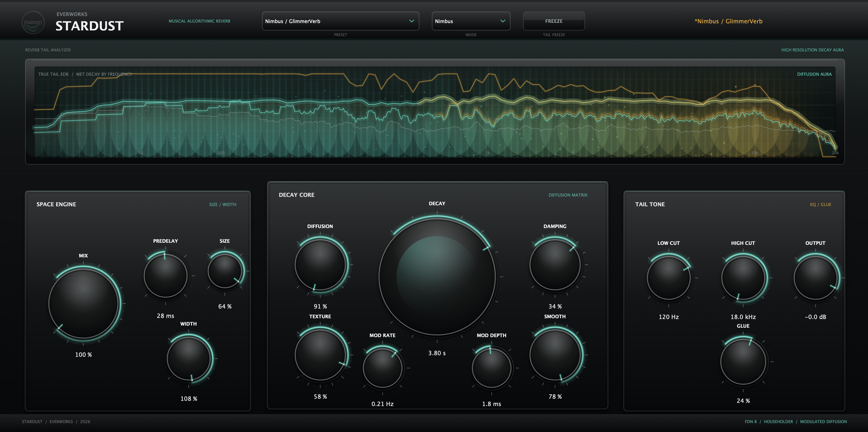Click the HIGH CUT knob
The height and width of the screenshot is (432, 868).
point(743,278)
